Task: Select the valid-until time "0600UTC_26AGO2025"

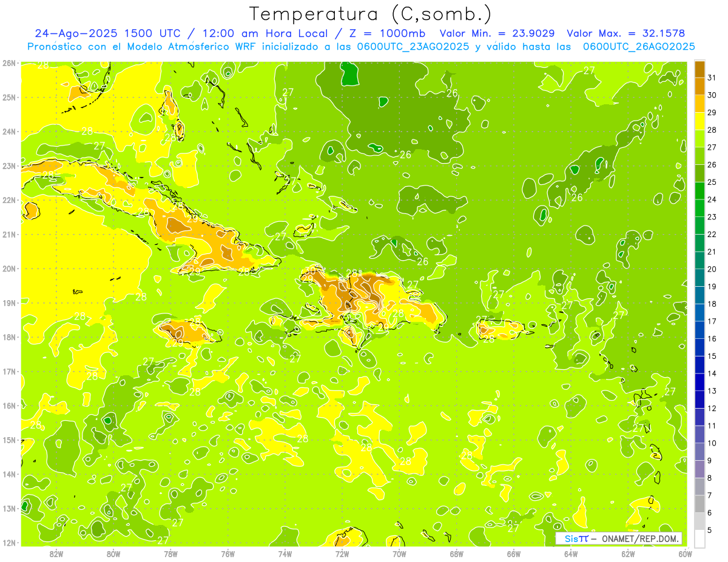Action: pyautogui.click(x=639, y=47)
